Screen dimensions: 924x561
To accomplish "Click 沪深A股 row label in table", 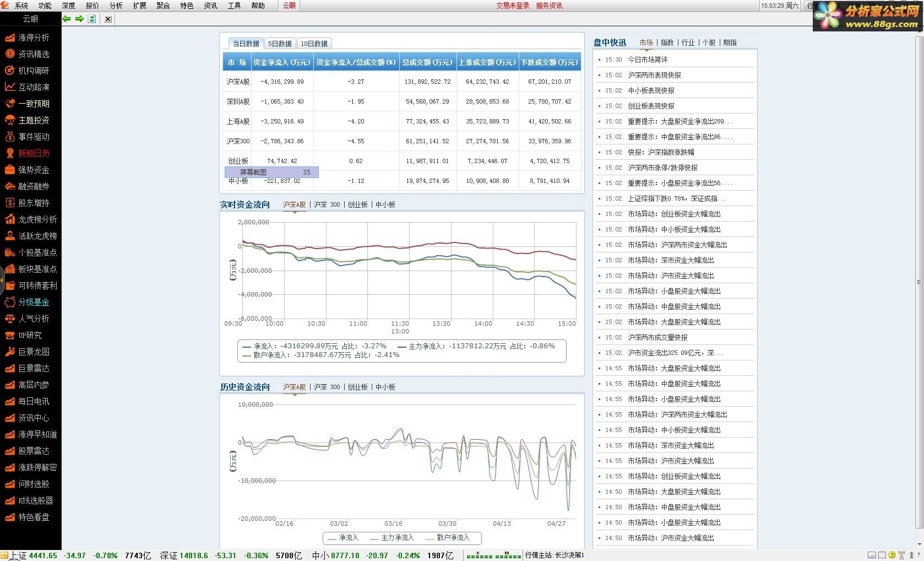I will (238, 82).
